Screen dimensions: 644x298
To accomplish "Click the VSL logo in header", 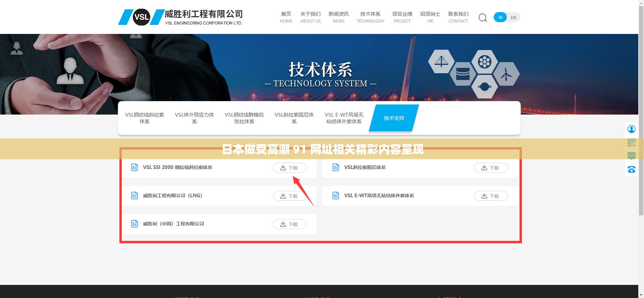I will tap(141, 17).
